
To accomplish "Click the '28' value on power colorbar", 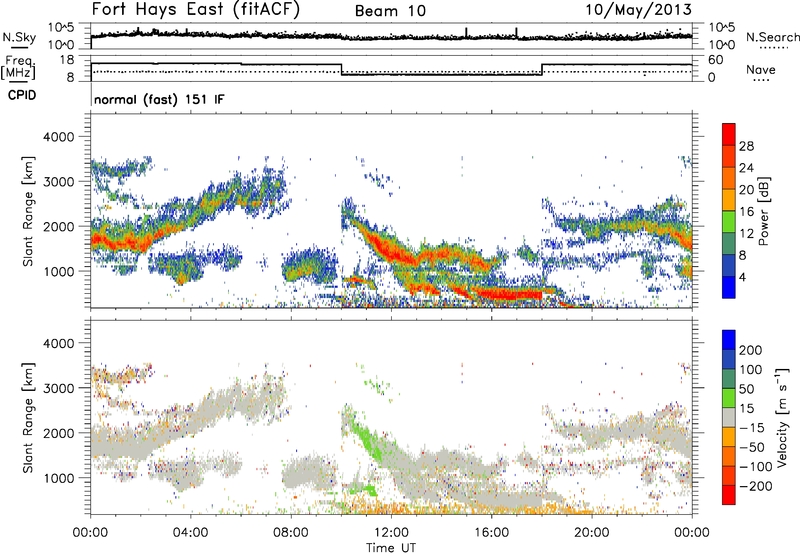I will (746, 146).
